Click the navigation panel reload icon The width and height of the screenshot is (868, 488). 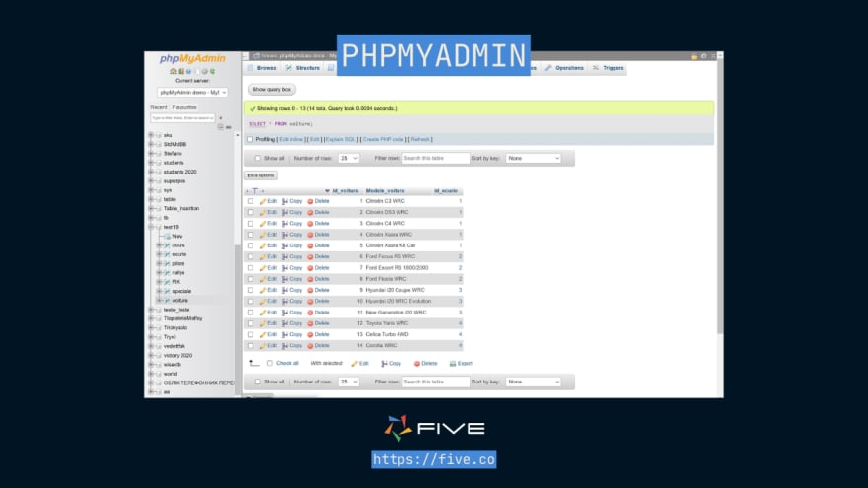(x=212, y=71)
